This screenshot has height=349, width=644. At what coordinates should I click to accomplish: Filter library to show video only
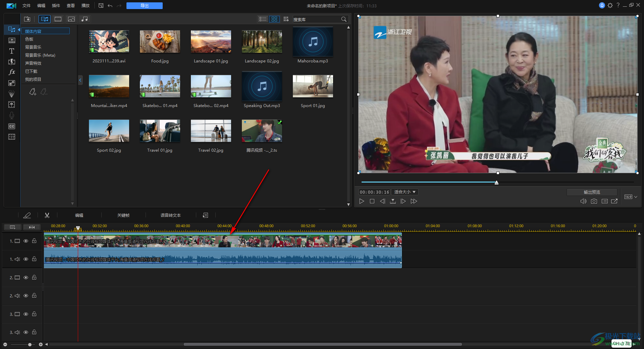[x=58, y=19]
